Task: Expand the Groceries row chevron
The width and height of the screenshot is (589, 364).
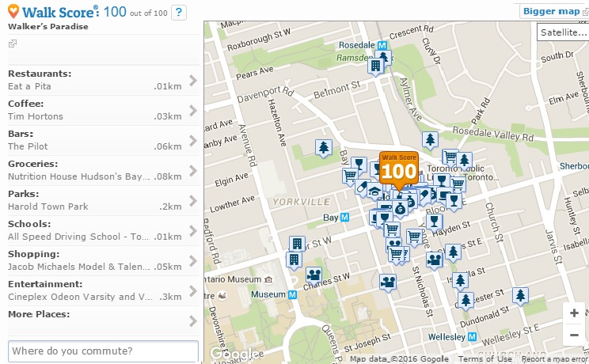Action: (x=193, y=170)
